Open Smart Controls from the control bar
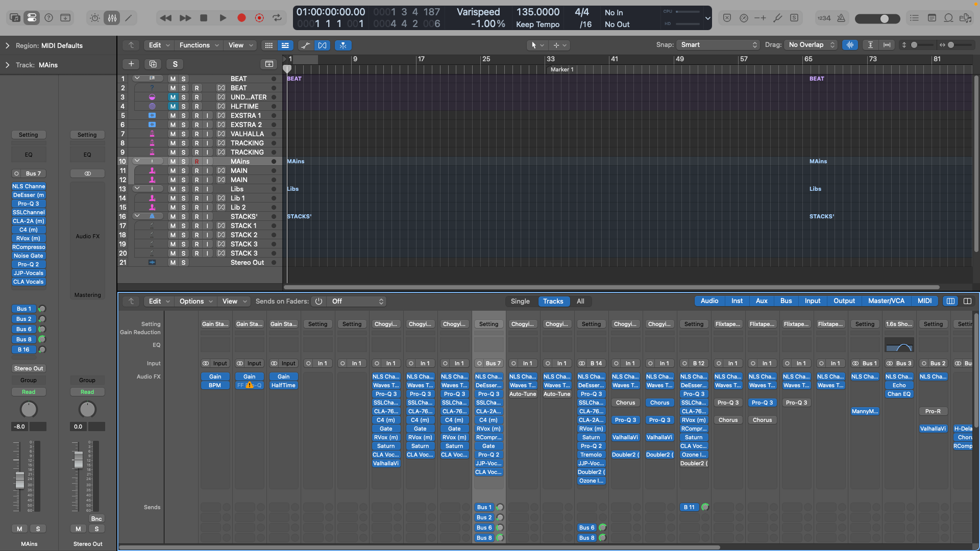Image resolution: width=980 pixels, height=551 pixels. [95, 18]
